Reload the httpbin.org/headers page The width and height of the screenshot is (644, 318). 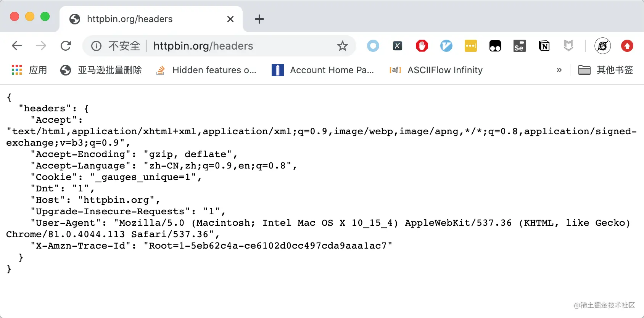coord(66,46)
